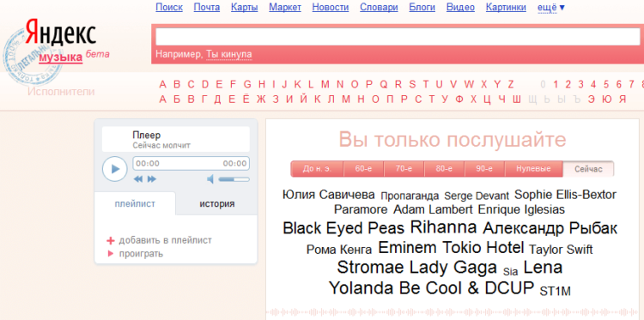Open artist Serge Devant

(x=477, y=196)
